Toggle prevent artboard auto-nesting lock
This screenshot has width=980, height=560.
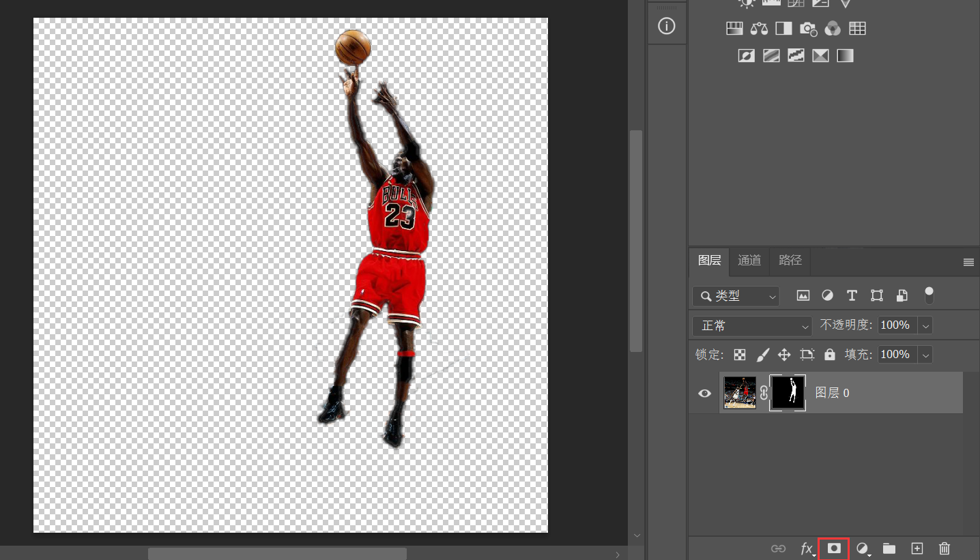pyautogui.click(x=807, y=355)
